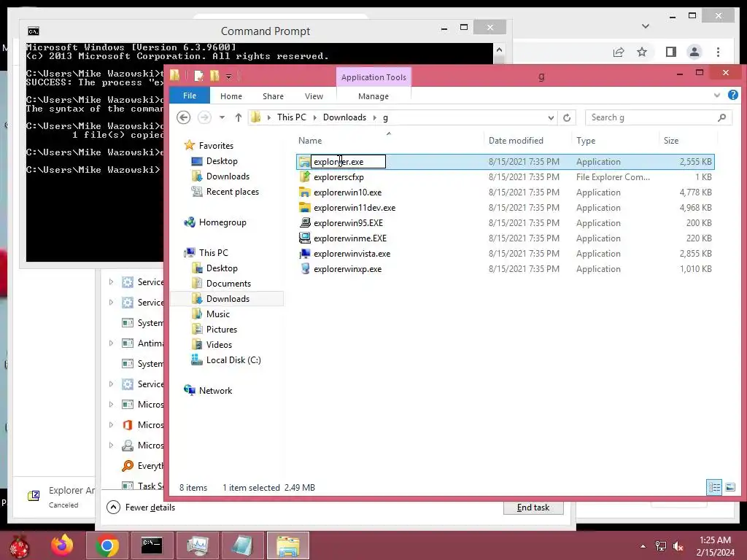The image size is (747, 560).
Task: Open the Share ribbon tab
Action: pos(273,96)
